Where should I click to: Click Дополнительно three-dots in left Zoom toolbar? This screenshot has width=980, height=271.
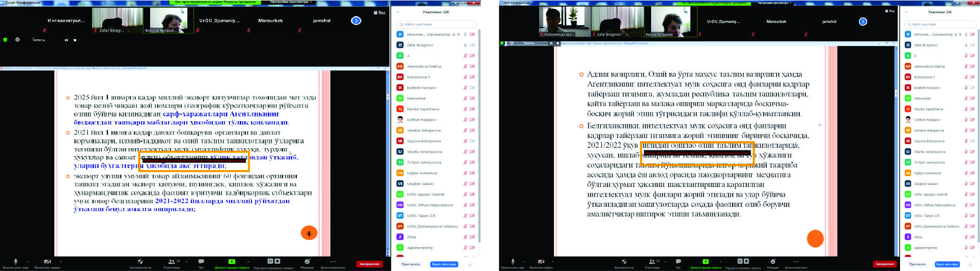[x=333, y=262]
